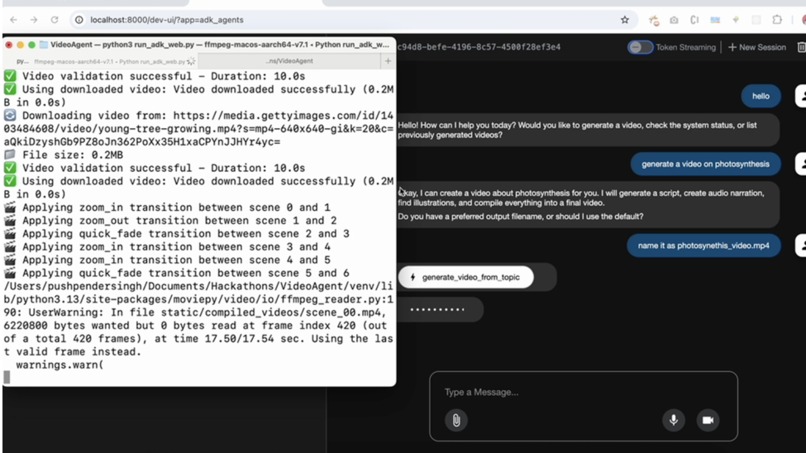Attach a file with the paperclip
This screenshot has width=806, height=453.
point(456,420)
